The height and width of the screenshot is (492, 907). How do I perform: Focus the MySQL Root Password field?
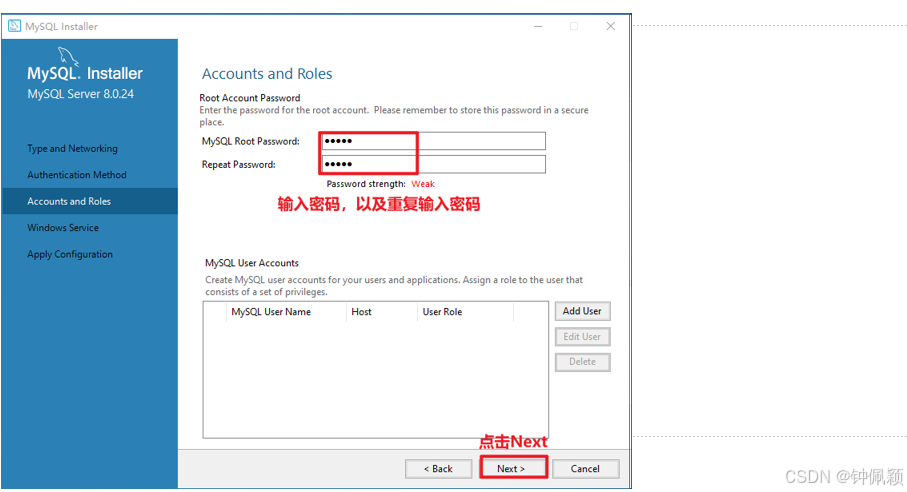[433, 141]
